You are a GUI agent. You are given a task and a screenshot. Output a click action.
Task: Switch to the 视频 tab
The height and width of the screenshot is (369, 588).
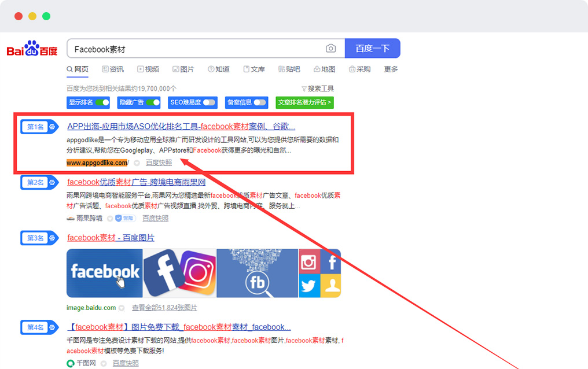(x=148, y=69)
